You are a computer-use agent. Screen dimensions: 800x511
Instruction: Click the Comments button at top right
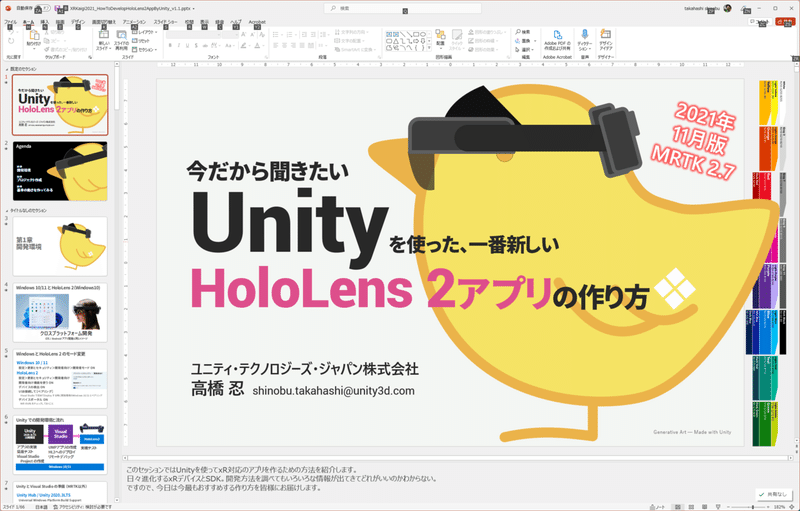759,21
